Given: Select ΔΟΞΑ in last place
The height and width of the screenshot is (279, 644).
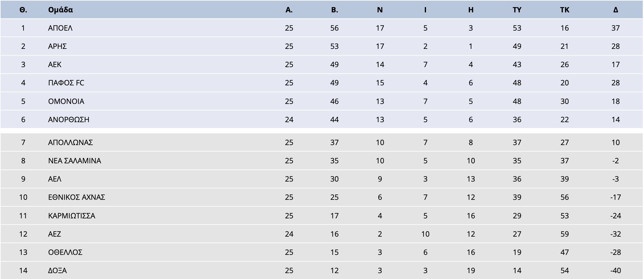Looking at the screenshot, I should 57,271.
